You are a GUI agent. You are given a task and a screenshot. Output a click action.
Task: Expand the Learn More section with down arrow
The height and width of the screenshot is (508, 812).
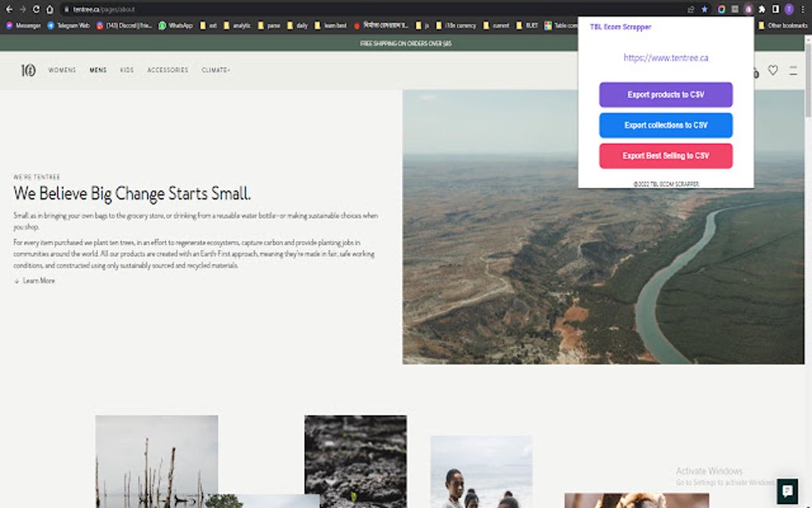point(33,280)
